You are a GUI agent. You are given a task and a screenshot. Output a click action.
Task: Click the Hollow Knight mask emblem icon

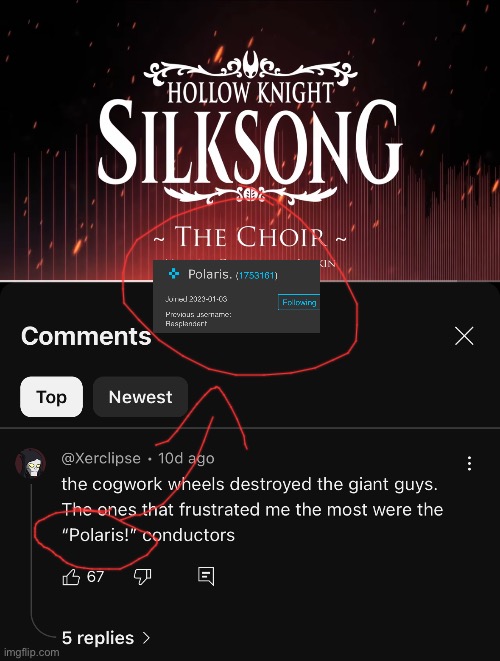[x=252, y=63]
